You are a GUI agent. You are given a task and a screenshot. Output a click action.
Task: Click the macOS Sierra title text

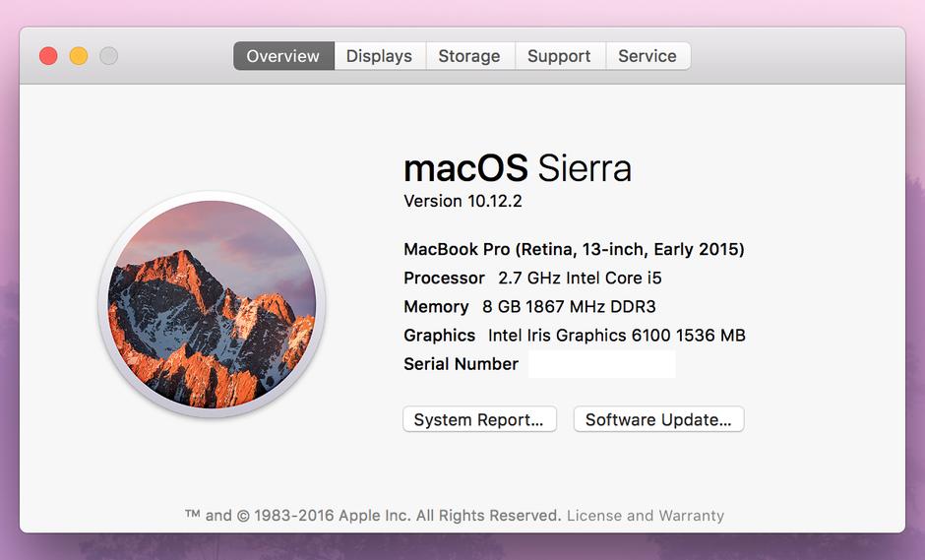(518, 168)
